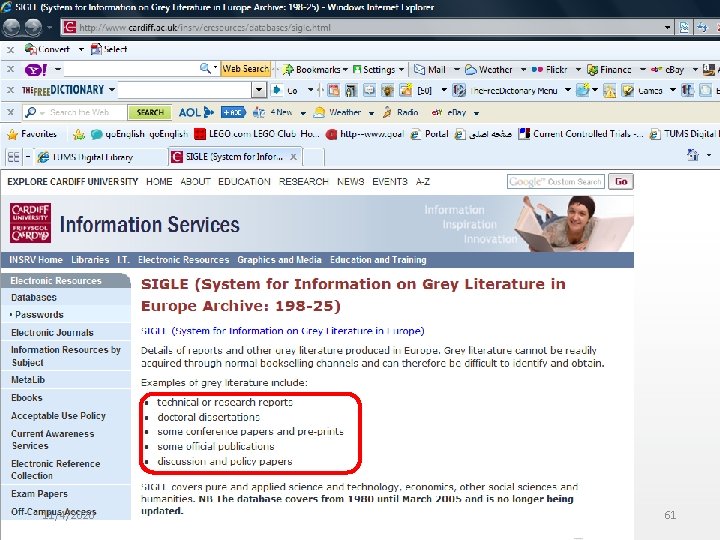The height and width of the screenshot is (540, 720).
Task: Click TheFreeDictionary logo
Action: pyautogui.click(x=63, y=90)
